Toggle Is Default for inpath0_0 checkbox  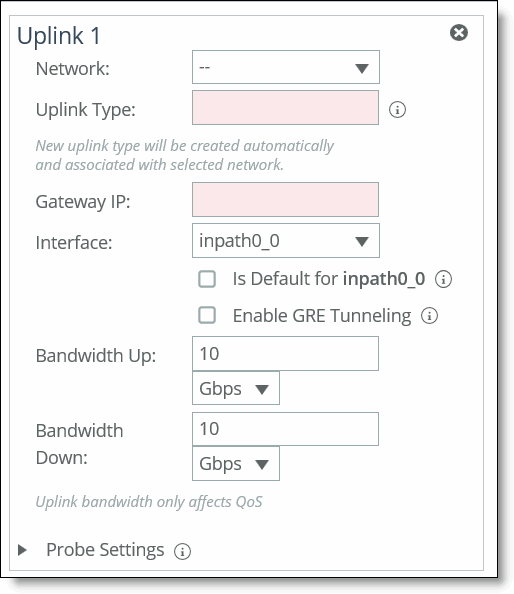[x=207, y=279]
